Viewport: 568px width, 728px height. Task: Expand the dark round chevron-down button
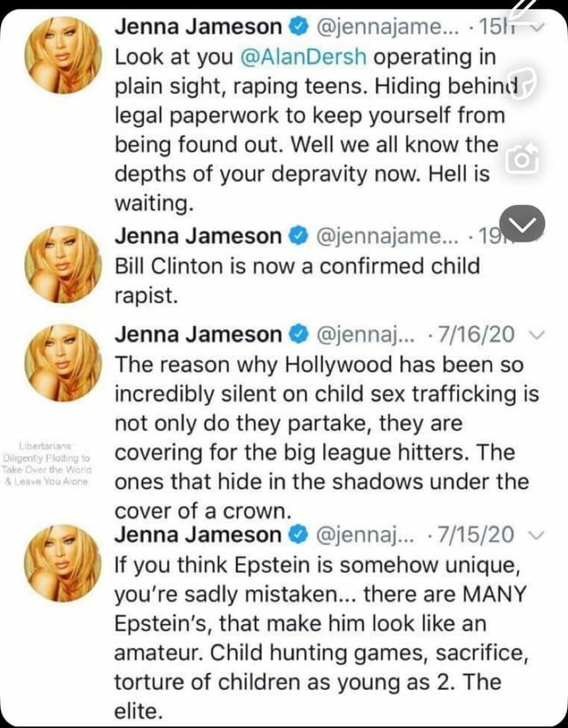pyautogui.click(x=522, y=224)
